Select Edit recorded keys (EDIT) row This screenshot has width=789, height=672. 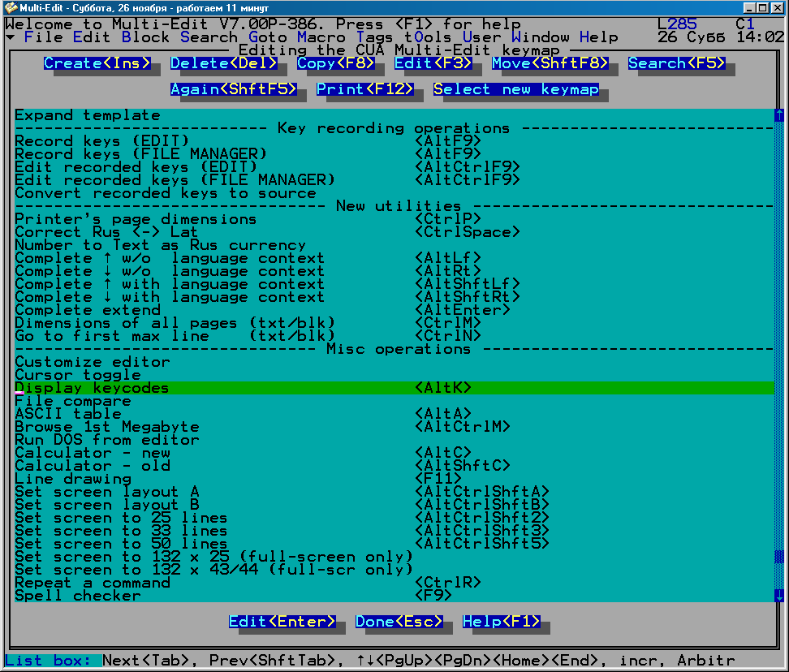coord(394,167)
